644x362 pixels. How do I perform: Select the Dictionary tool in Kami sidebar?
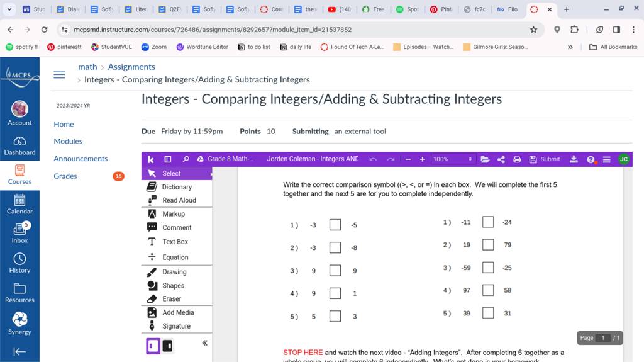click(x=177, y=187)
